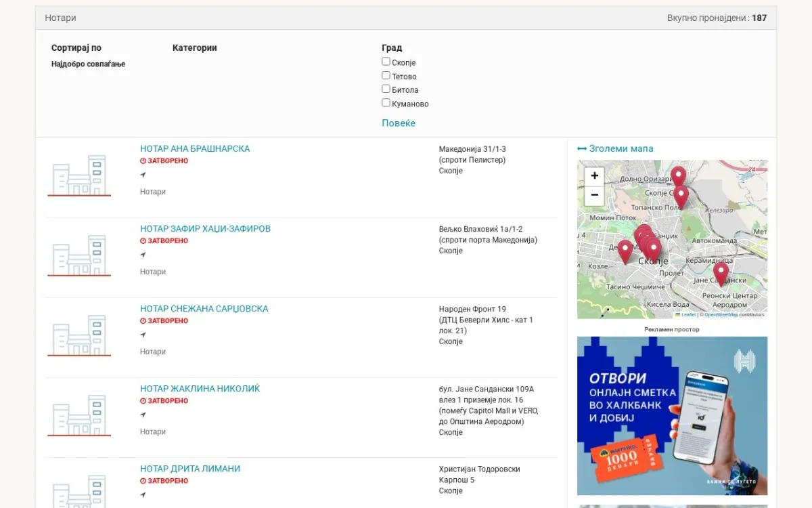Screen dimensions: 812x508
Task: Click the Нотари results heading
Action: coord(60,18)
